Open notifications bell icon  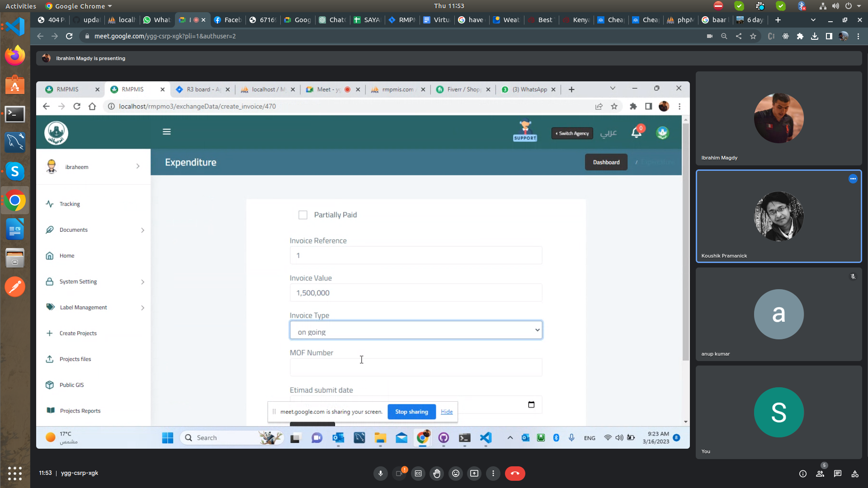click(x=637, y=132)
